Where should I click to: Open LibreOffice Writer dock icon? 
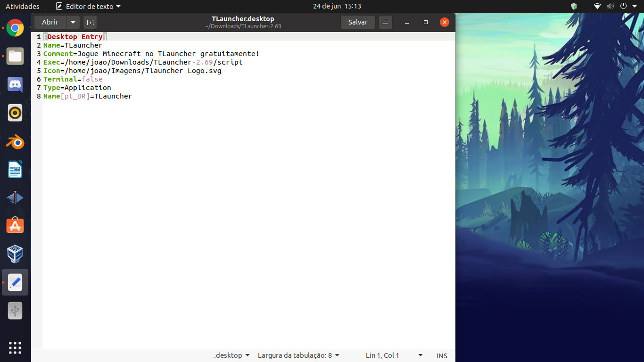tap(15, 170)
